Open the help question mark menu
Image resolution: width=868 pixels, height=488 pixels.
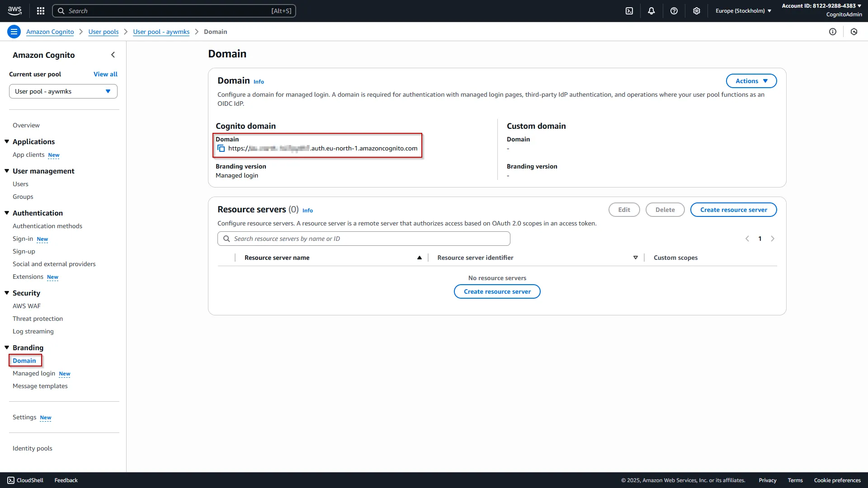point(674,11)
